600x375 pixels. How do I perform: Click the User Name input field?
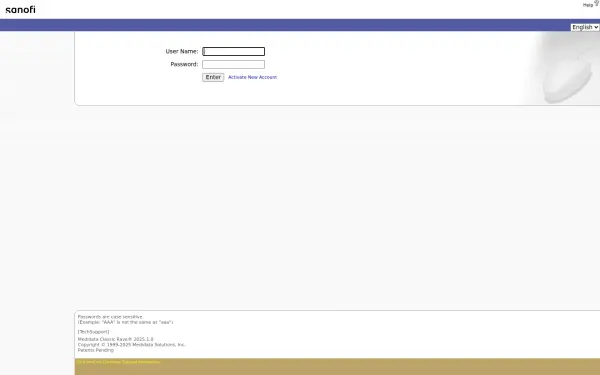coord(233,51)
